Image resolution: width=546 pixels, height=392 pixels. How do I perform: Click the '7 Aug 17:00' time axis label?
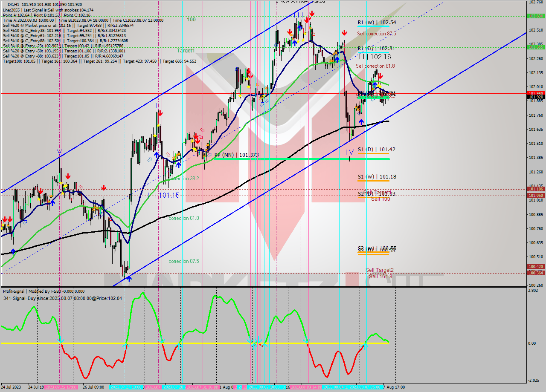pyautogui.click(x=394, y=387)
